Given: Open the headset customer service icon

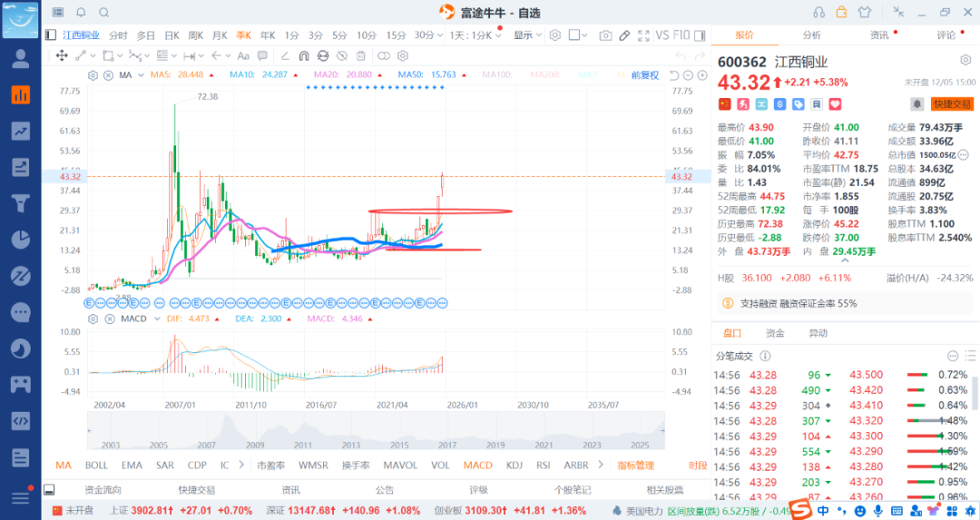Looking at the screenshot, I should click(x=818, y=13).
